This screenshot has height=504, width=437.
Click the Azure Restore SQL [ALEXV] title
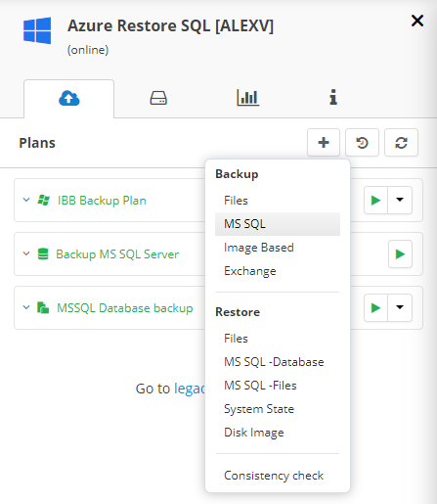(170, 25)
